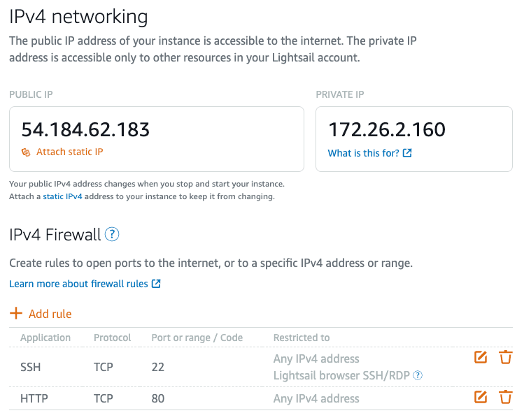Open the Attach static IP link
The image size is (524, 420).
point(69,152)
